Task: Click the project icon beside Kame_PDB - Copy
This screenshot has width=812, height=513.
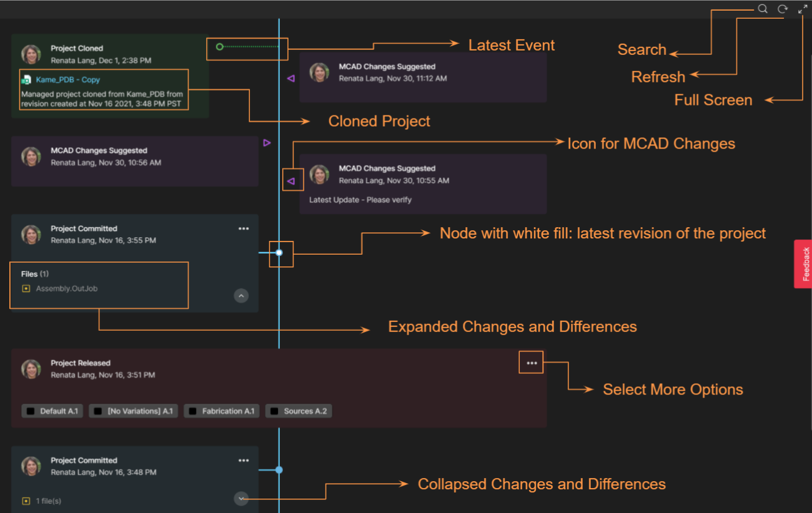Action: click(26, 80)
